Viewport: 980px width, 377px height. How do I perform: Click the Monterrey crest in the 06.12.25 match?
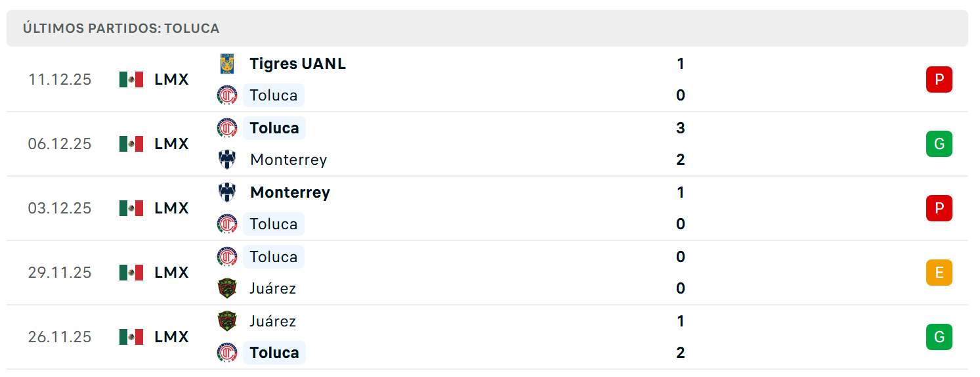tap(226, 160)
